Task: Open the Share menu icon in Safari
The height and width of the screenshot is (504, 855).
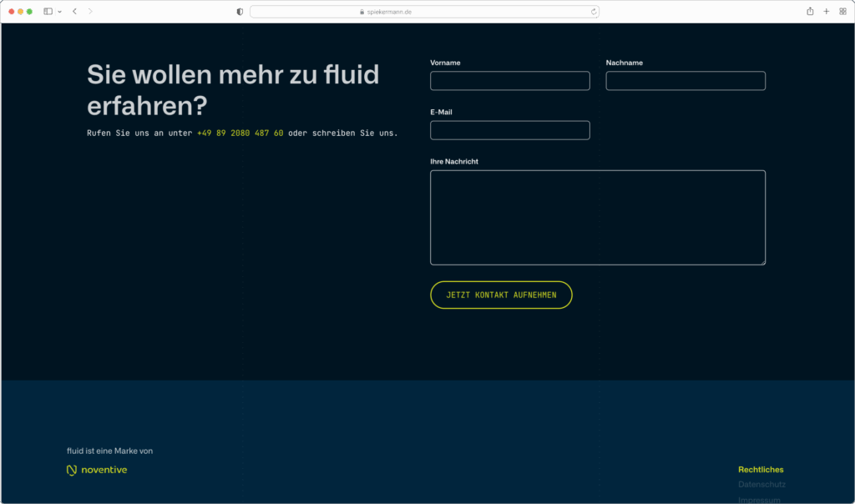Action: coord(808,12)
